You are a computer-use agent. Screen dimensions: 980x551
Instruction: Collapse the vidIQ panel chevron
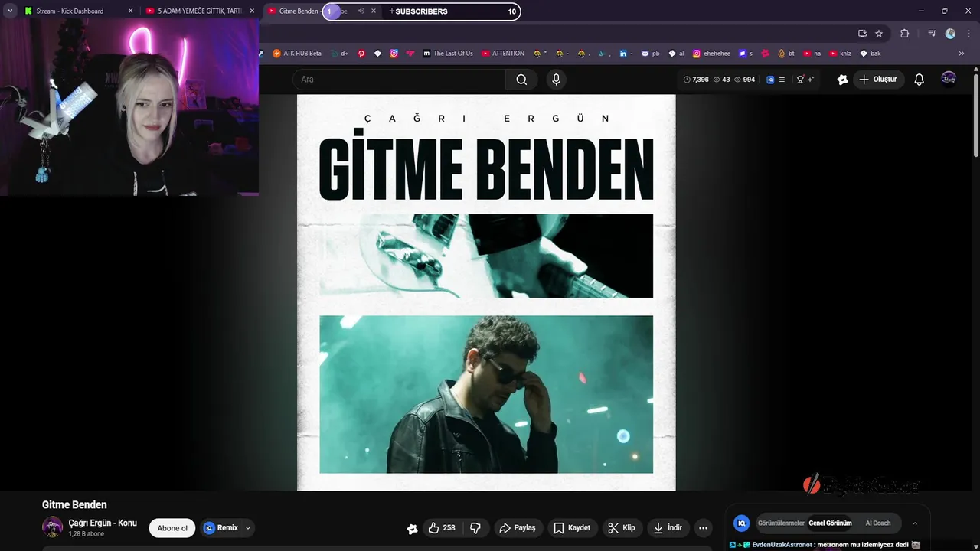(915, 523)
